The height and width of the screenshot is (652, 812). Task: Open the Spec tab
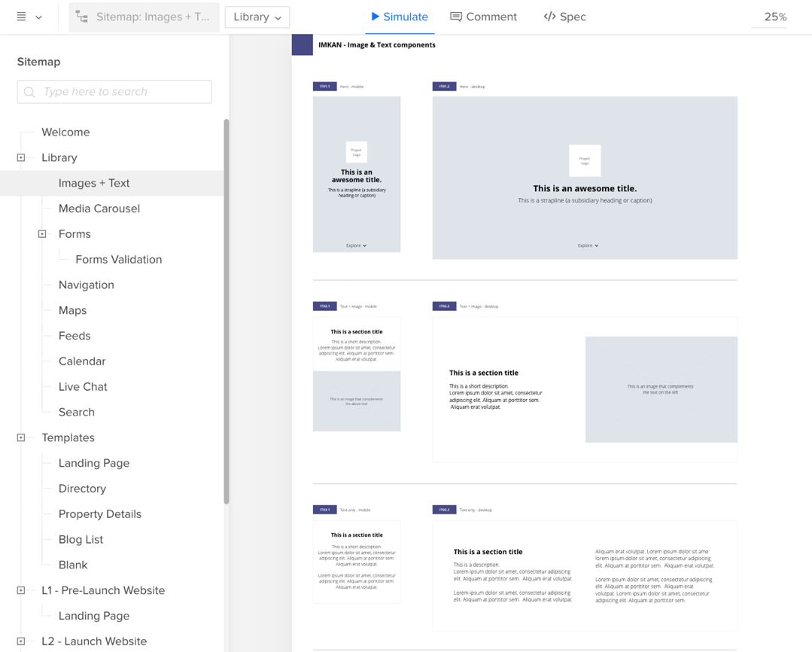coord(564,17)
